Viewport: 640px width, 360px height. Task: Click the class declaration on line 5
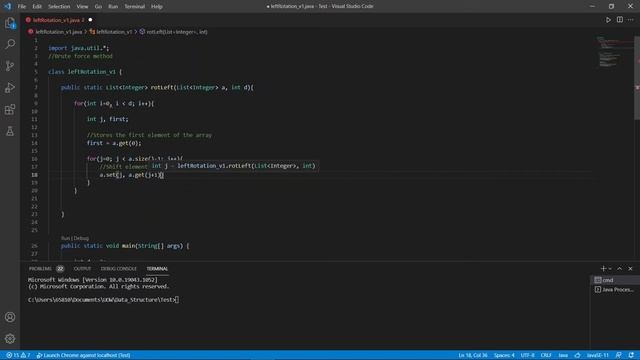click(85, 72)
